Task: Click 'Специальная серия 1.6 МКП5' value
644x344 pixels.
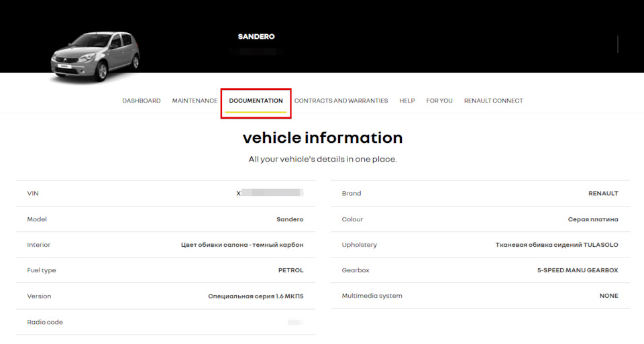Action: coord(256,296)
